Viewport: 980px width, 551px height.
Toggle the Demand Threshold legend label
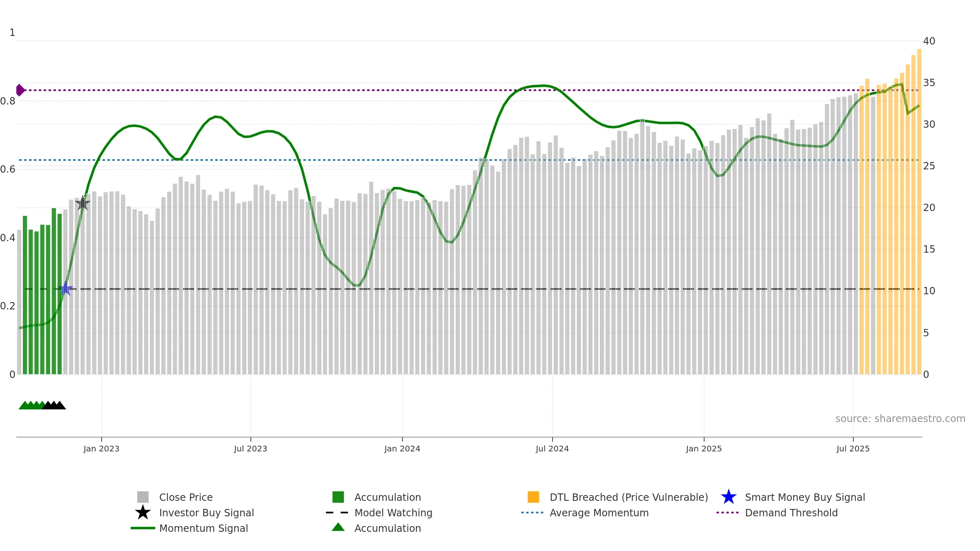pyautogui.click(x=791, y=513)
